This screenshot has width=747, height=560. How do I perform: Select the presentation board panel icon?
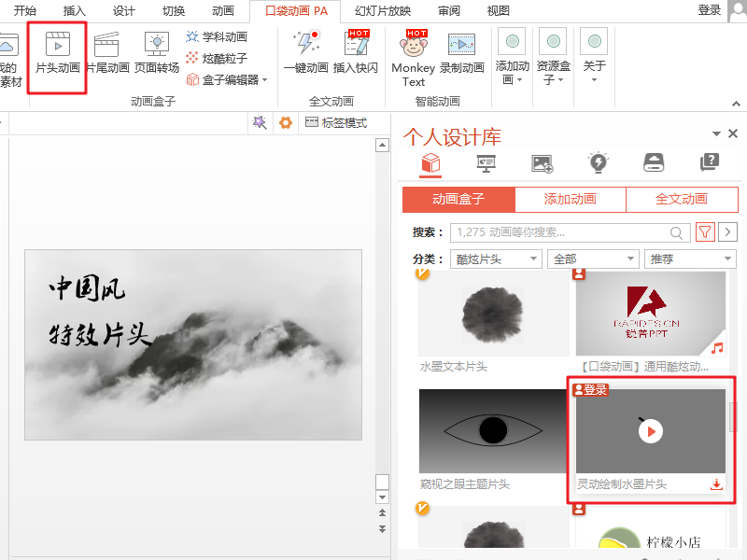point(486,163)
